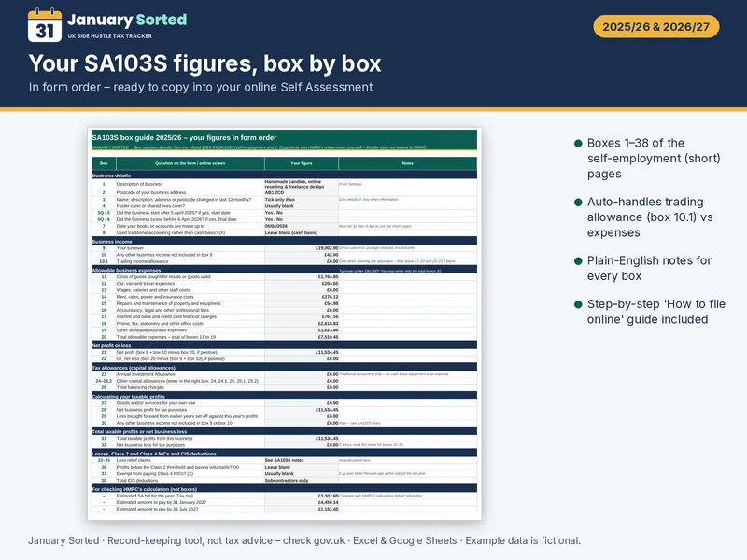Select the 'Description of business' row
747x560 pixels.
pyautogui.click(x=284, y=184)
